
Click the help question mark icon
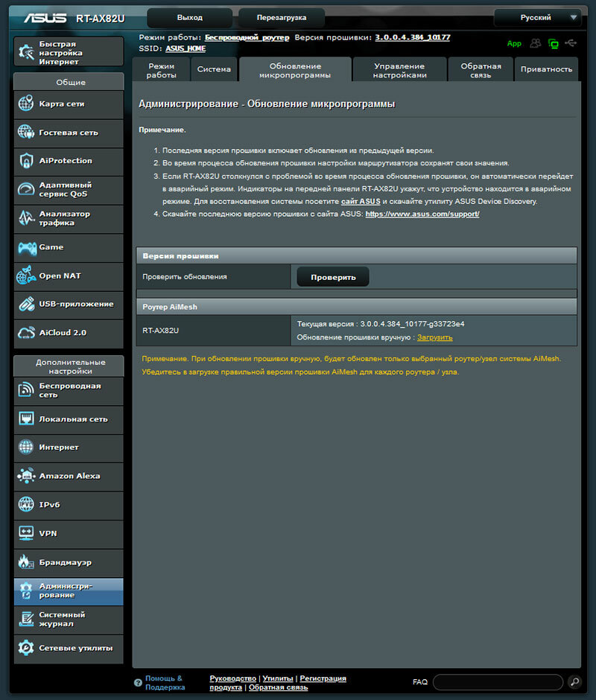[x=138, y=683]
